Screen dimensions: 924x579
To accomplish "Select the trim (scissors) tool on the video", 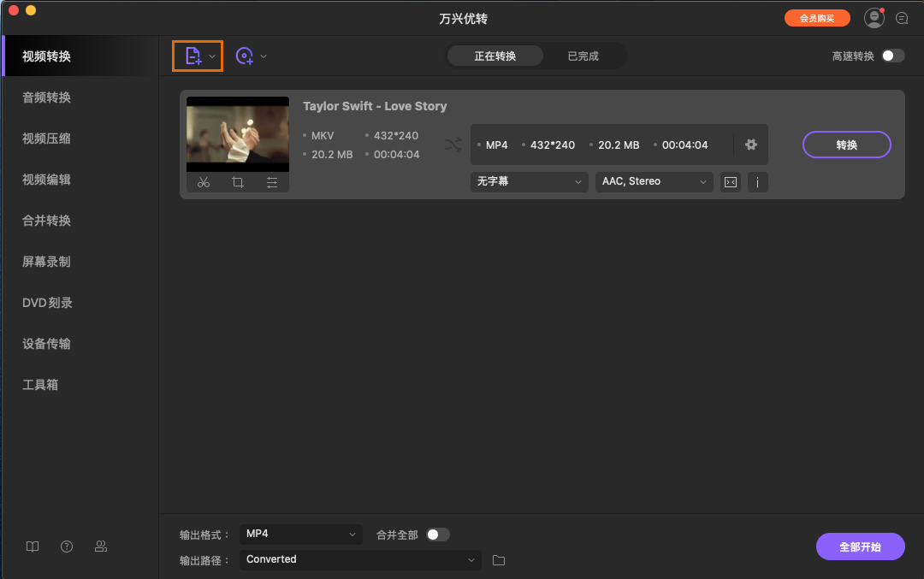I will pos(204,182).
